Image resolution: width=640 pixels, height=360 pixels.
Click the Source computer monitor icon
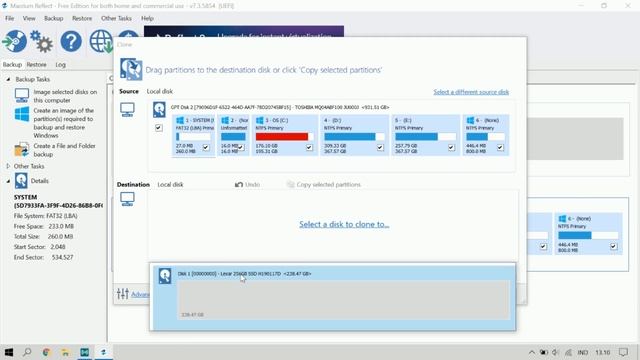(x=127, y=110)
